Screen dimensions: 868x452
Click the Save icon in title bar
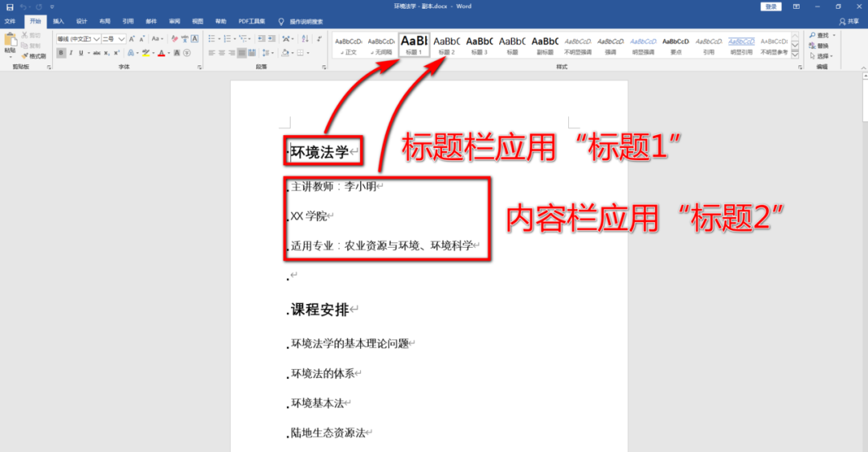[10, 6]
